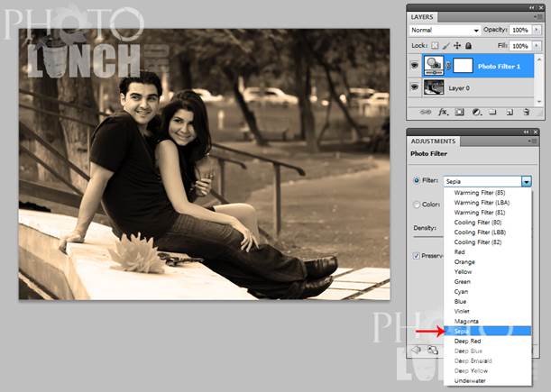Hide Layer 0 with its eye icon
This screenshot has height=392, width=551.
[x=414, y=87]
